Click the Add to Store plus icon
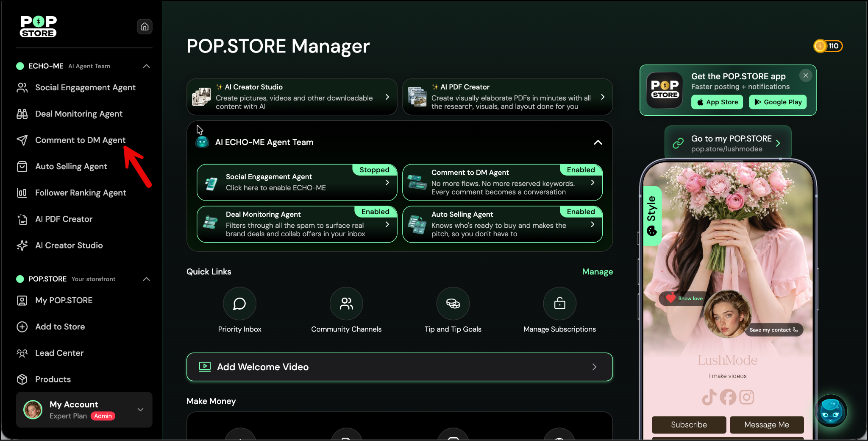 point(22,327)
